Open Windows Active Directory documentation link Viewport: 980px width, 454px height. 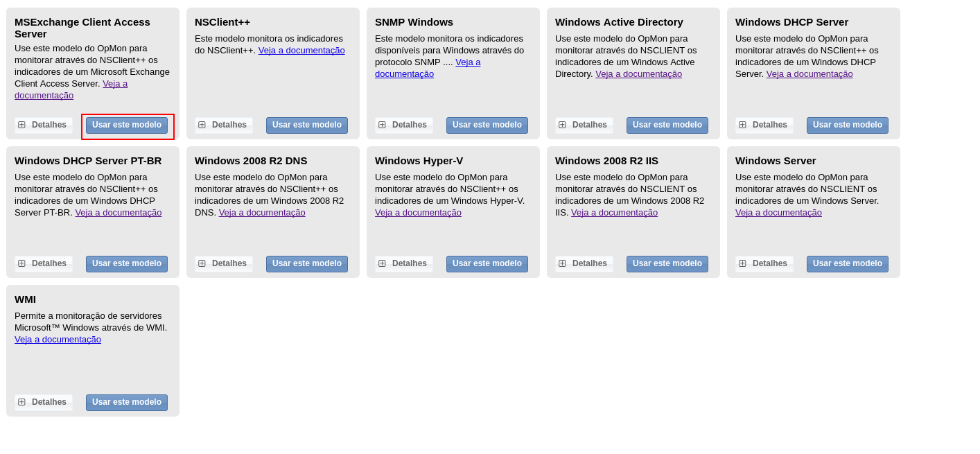[x=638, y=74]
